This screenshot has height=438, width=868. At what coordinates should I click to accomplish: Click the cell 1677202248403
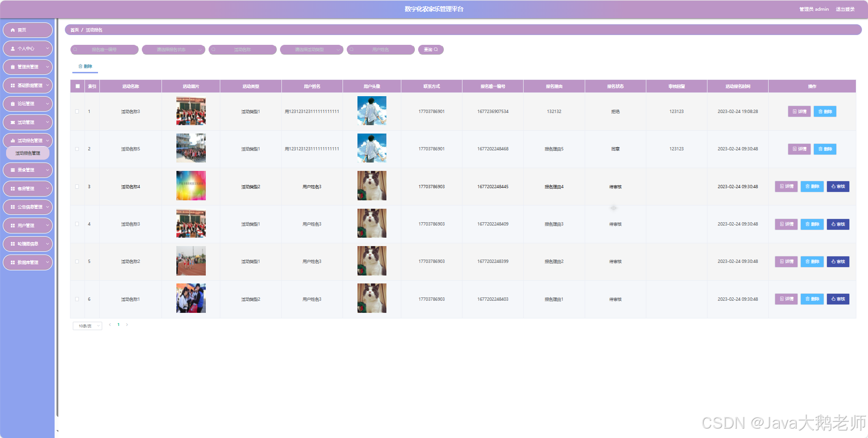tap(493, 299)
